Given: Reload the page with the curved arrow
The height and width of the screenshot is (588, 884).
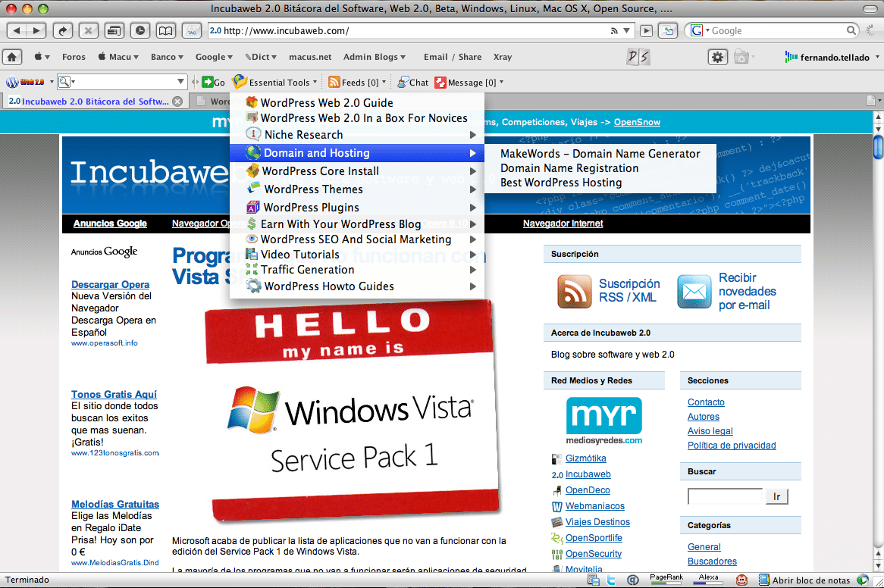Looking at the screenshot, I should (x=63, y=30).
